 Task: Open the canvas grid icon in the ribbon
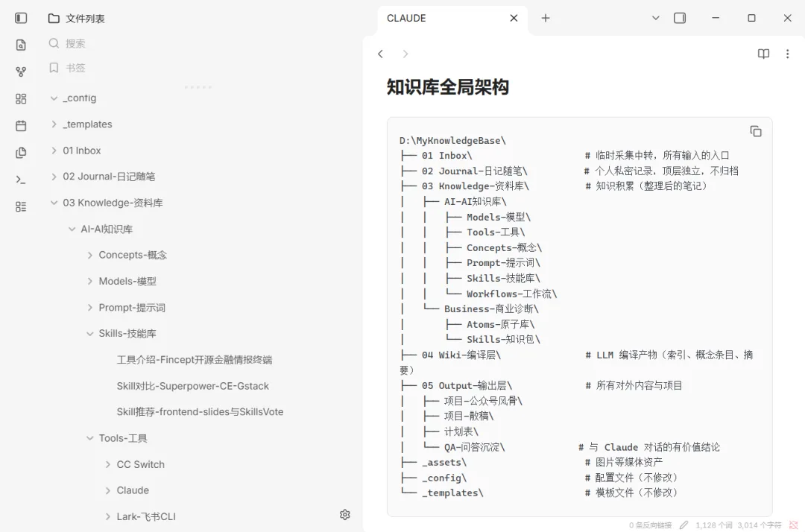point(21,98)
